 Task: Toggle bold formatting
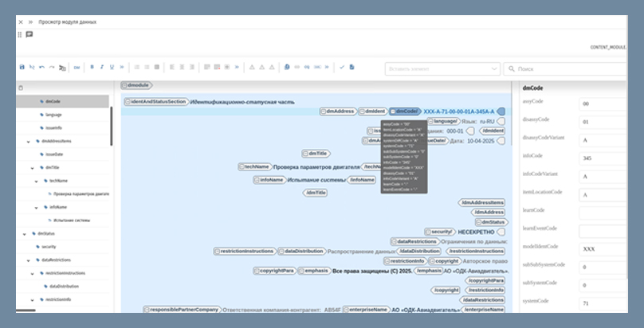92,67
